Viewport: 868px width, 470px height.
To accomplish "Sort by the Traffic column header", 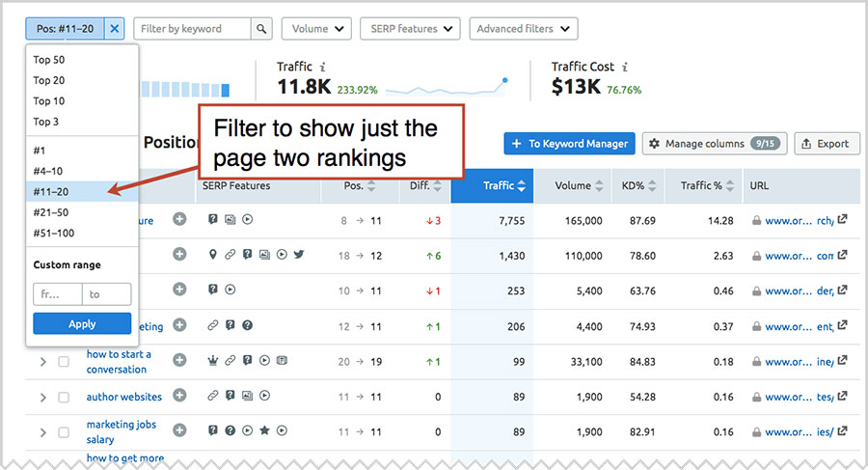I will [492, 185].
